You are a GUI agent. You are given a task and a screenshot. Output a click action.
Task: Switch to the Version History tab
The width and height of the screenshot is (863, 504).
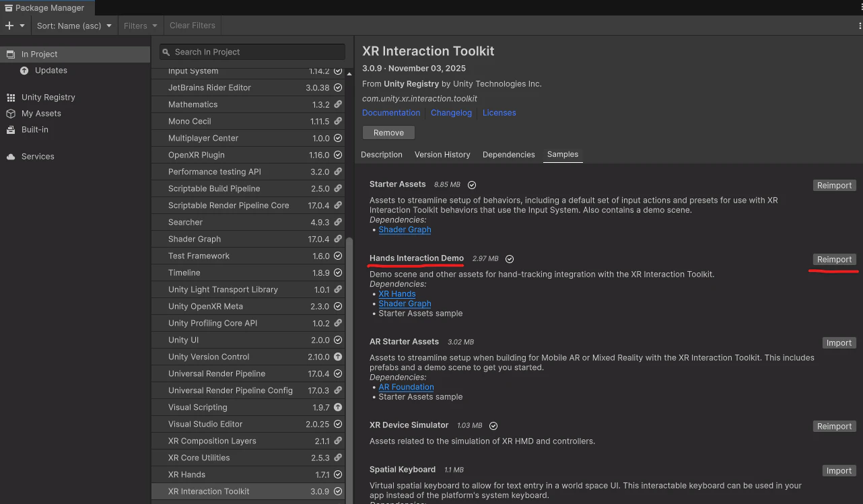tap(442, 155)
